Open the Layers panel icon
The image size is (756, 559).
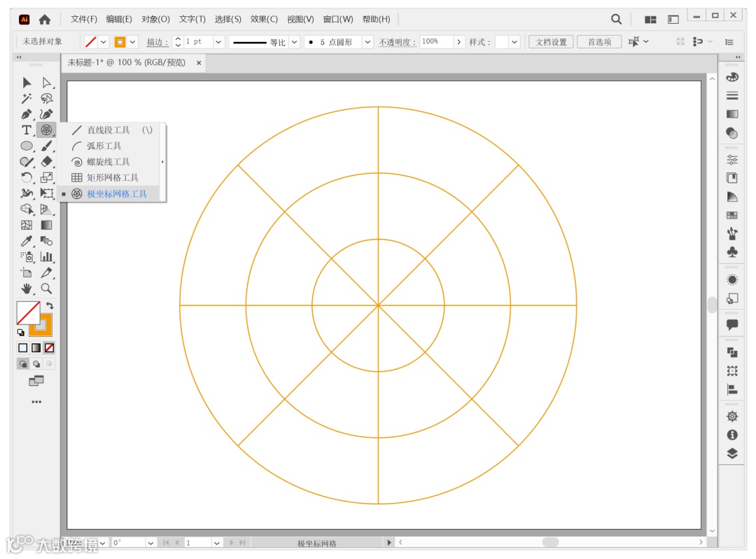(x=732, y=453)
